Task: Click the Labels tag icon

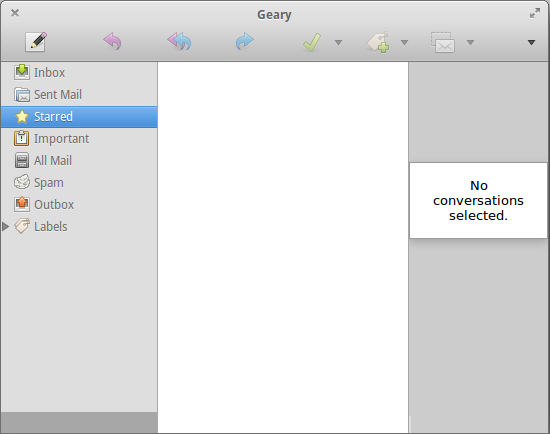Action: click(22, 226)
